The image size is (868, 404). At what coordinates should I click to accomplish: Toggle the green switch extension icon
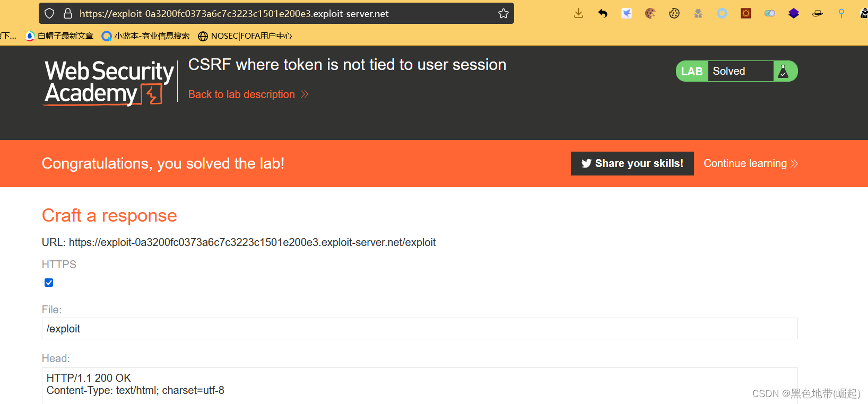(769, 13)
